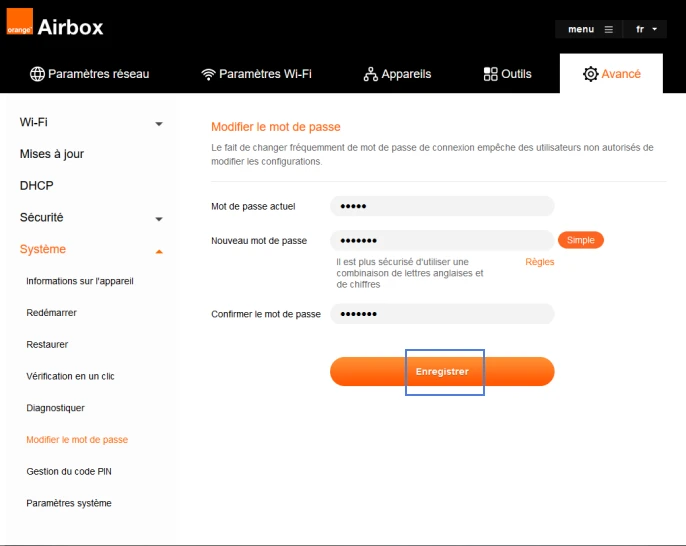Screen dimensions: 686x546
Task: Select Modifier le mot de passe item
Action: pyautogui.click(x=77, y=440)
